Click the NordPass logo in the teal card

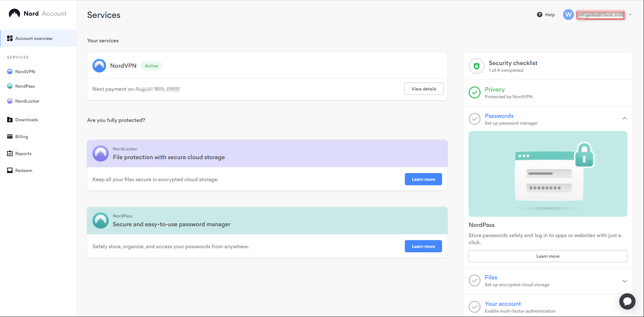pos(101,220)
